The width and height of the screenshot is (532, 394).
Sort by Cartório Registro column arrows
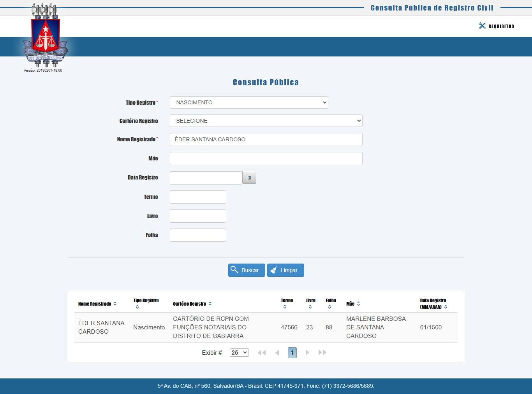pos(210,304)
